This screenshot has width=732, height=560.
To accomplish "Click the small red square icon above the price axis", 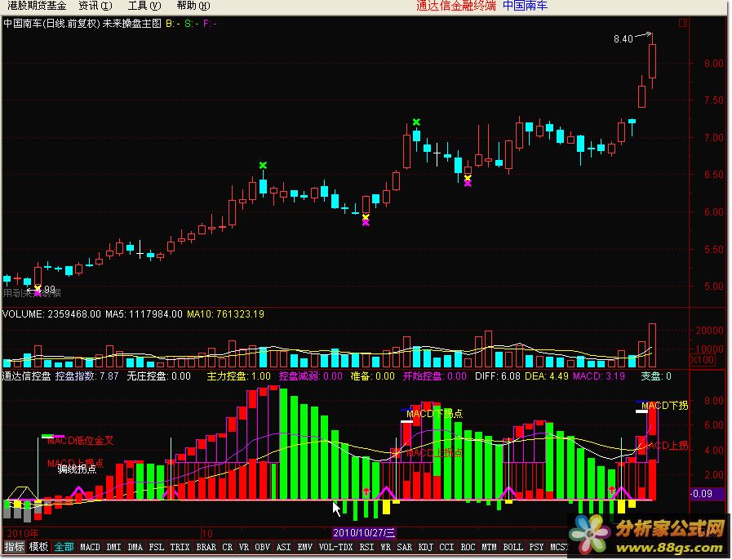I will (683, 22).
